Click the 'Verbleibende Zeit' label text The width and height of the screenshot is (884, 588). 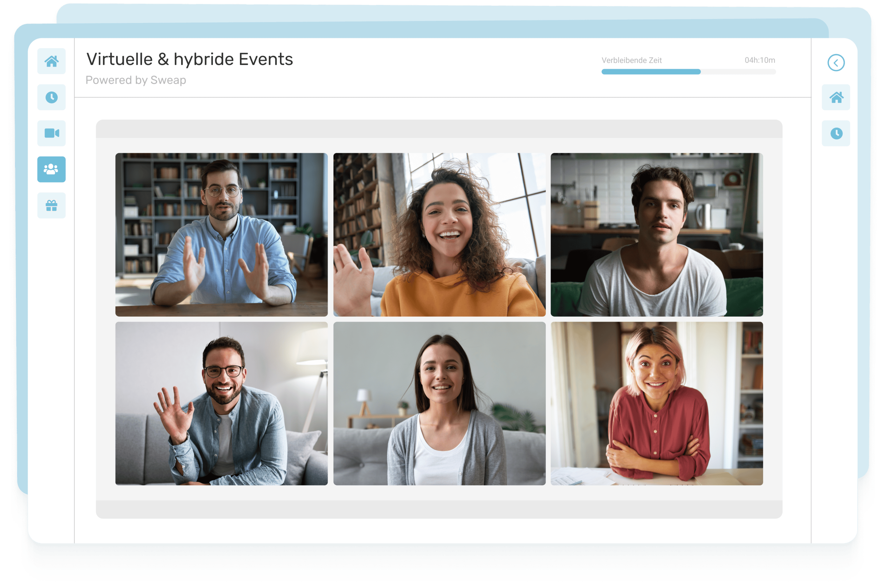coord(631,60)
